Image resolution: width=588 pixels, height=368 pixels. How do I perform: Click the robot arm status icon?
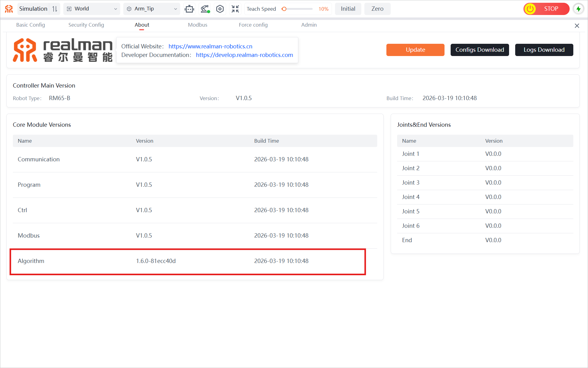[205, 9]
